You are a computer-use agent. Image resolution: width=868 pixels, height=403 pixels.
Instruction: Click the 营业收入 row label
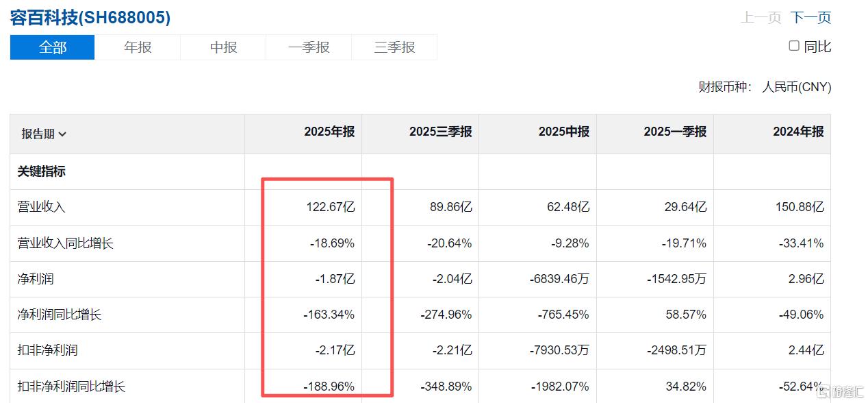42,207
